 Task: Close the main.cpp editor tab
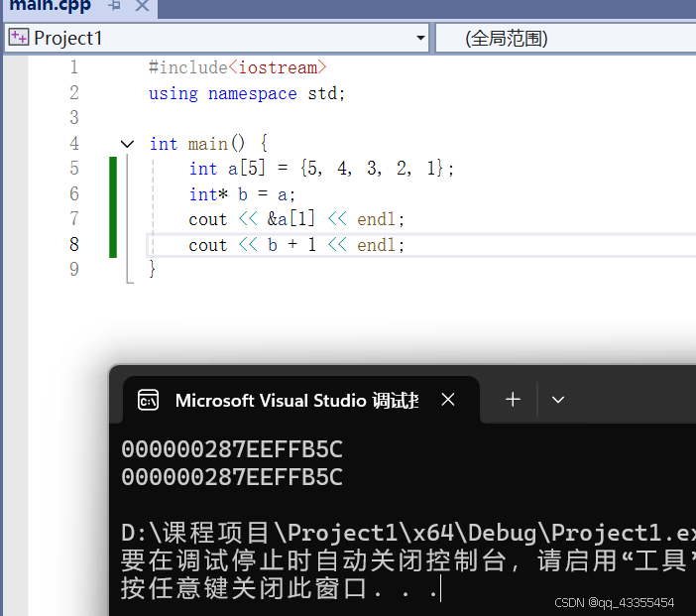(x=142, y=6)
